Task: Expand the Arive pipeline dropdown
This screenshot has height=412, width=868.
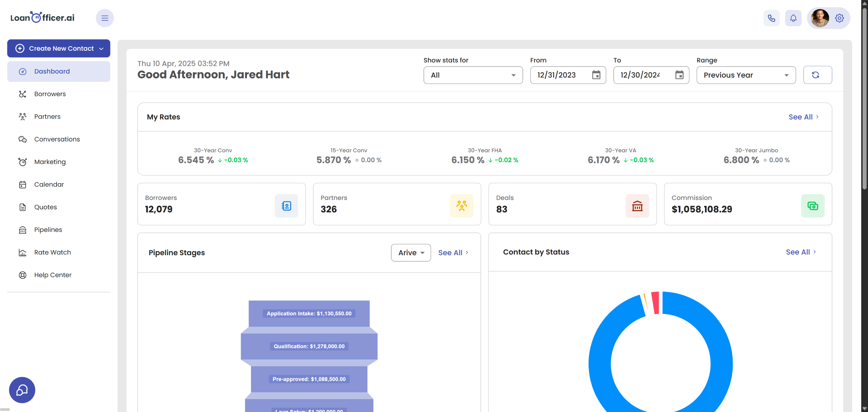Action: 411,253
